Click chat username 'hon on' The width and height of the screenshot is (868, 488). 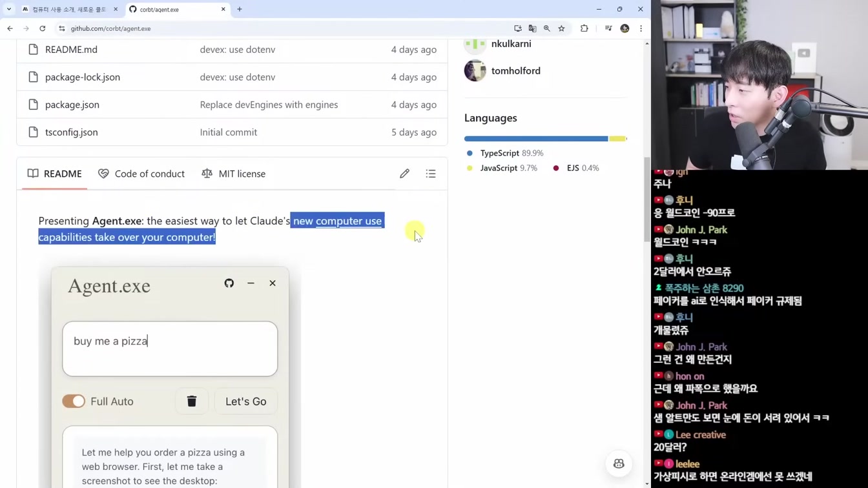tap(690, 376)
